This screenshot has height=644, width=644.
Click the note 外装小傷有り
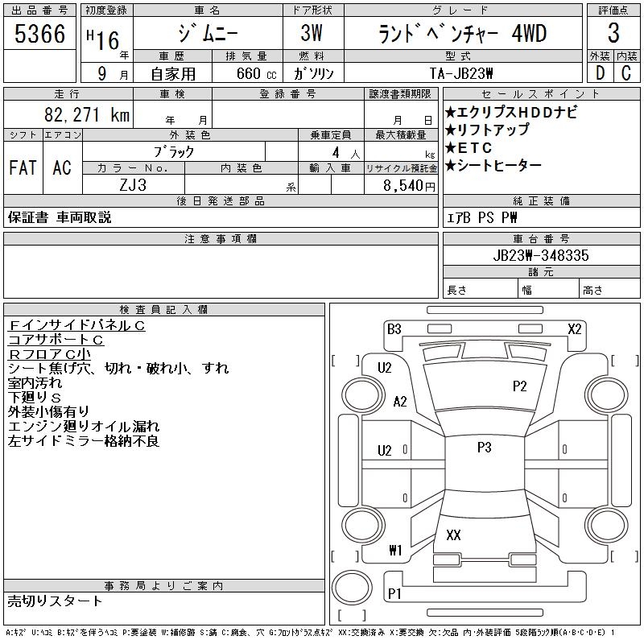48,411
